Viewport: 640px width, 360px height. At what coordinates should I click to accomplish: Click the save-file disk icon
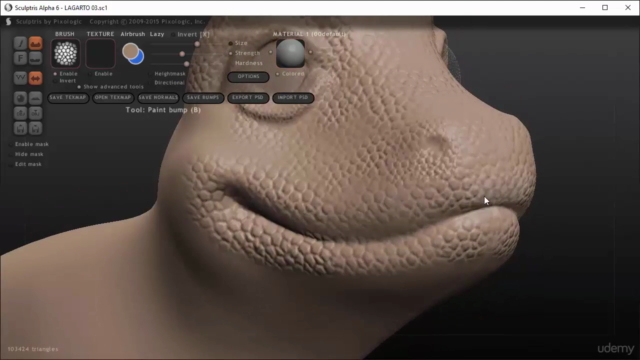pos(36,128)
